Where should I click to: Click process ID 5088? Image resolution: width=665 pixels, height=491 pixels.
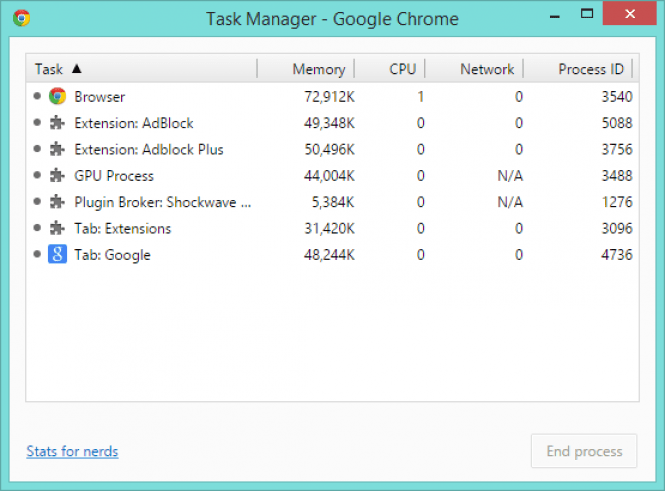tap(617, 123)
